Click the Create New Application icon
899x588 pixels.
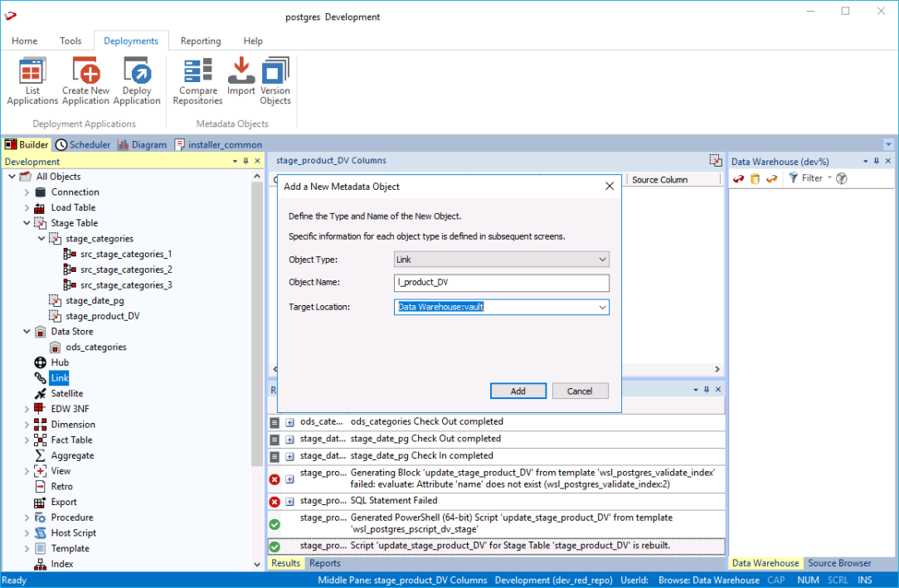point(85,80)
